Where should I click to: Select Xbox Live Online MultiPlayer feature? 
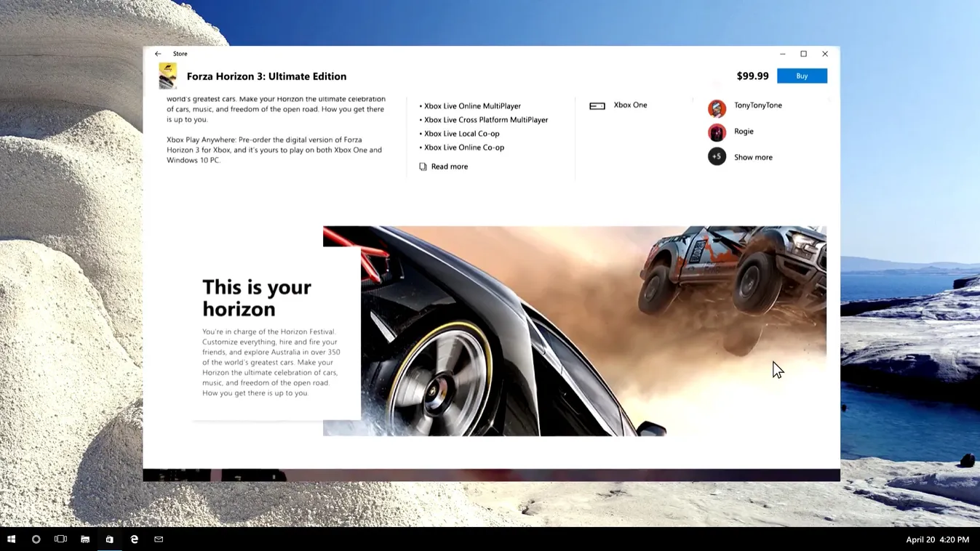pos(472,106)
